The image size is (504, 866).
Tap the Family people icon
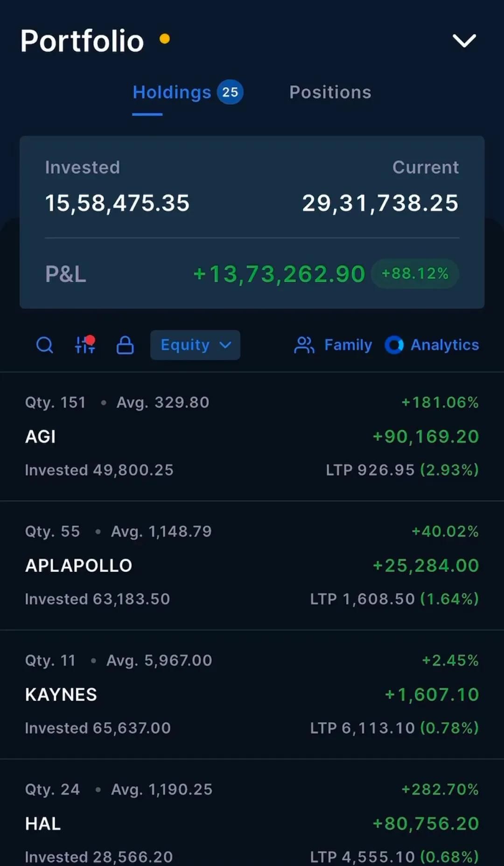point(304,345)
